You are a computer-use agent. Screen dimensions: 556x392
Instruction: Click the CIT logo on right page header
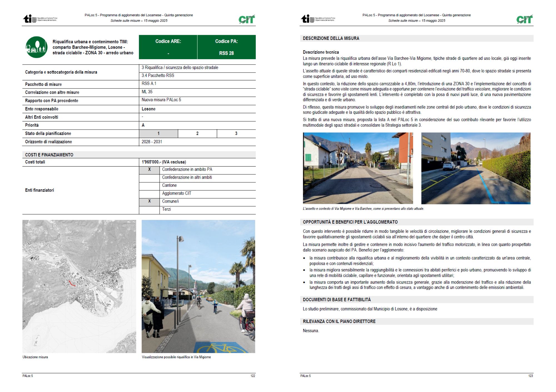tap(524, 19)
